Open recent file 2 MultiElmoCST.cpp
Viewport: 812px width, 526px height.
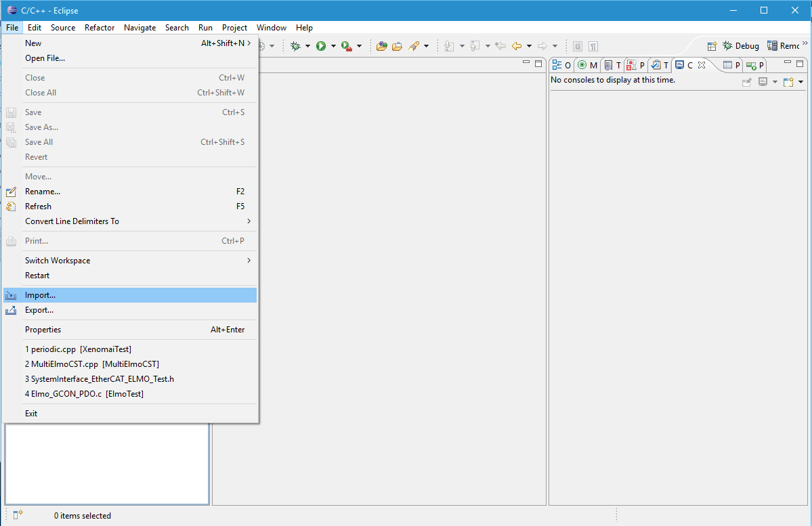point(130,364)
